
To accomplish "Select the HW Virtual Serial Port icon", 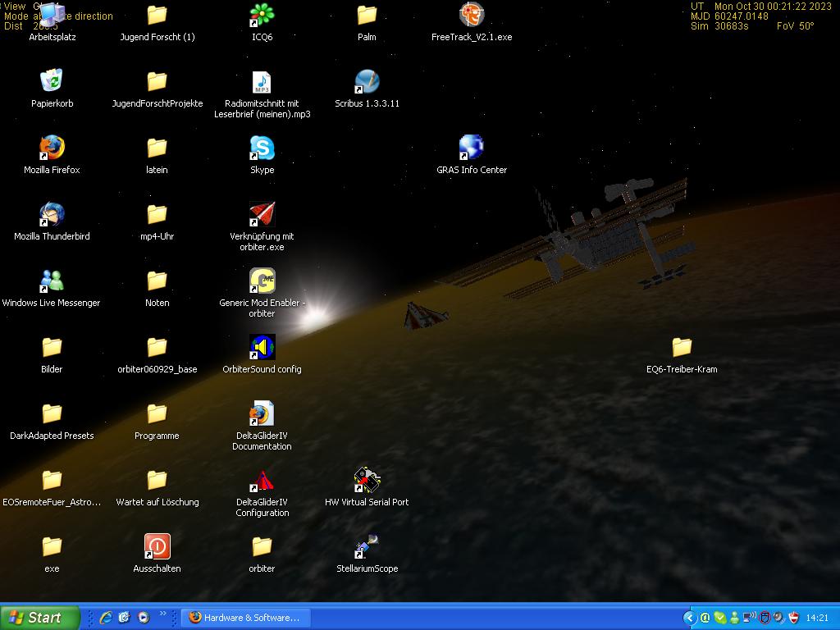I will 367,481.
